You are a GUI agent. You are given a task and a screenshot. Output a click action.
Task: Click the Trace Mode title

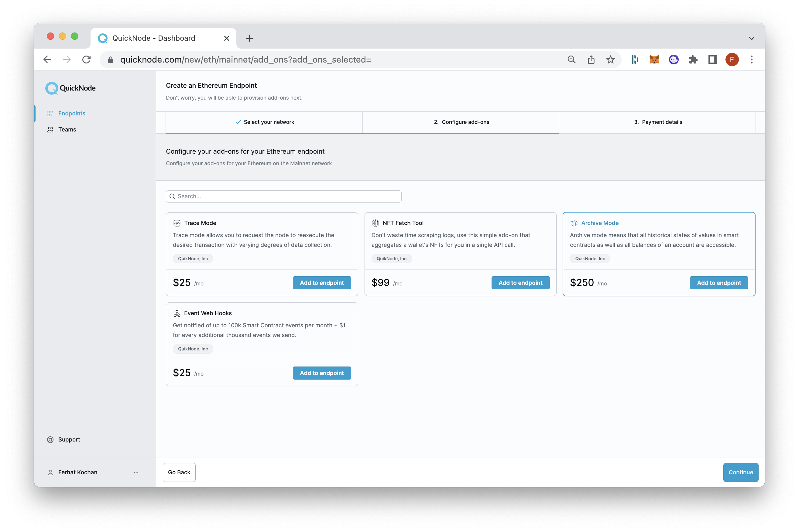(200, 223)
